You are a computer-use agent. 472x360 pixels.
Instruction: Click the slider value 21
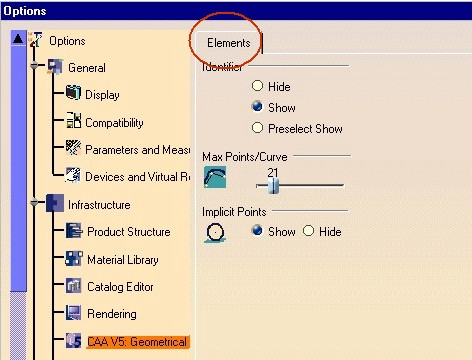coord(273,172)
